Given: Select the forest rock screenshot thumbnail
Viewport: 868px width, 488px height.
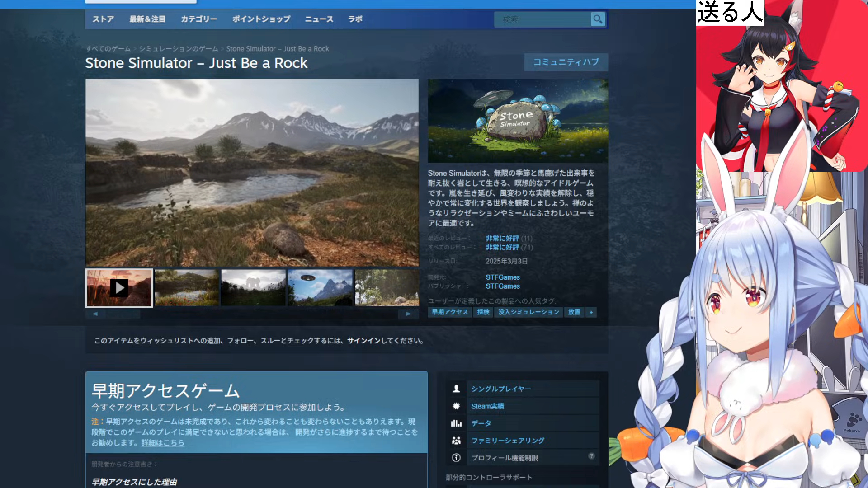Looking at the screenshot, I should click(x=387, y=288).
